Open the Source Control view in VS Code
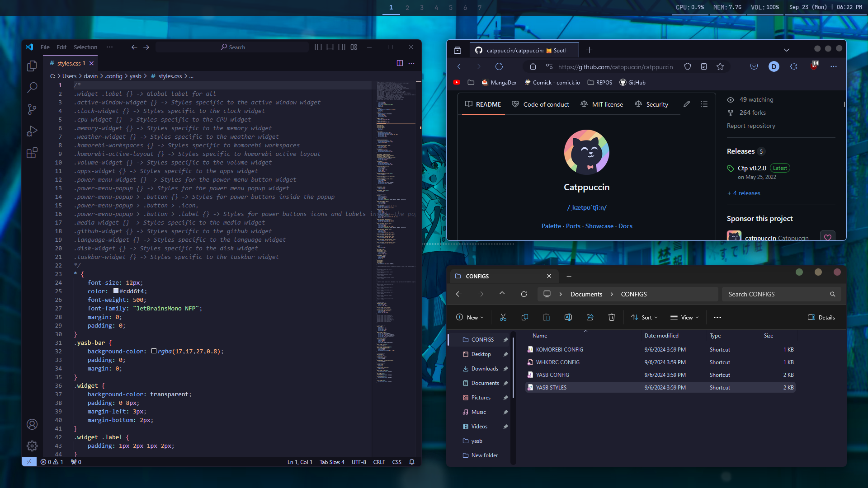868x488 pixels. (32, 109)
